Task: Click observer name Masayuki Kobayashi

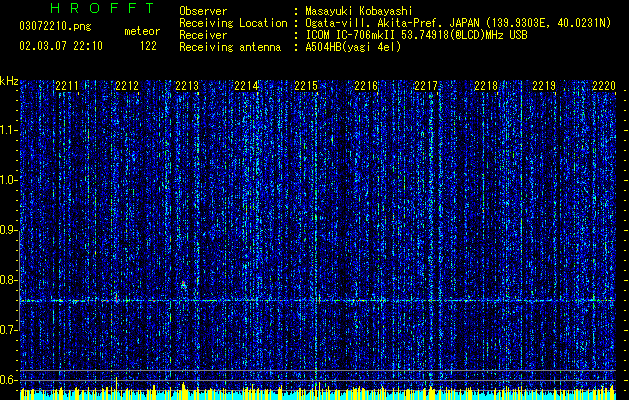Action: click(x=359, y=11)
